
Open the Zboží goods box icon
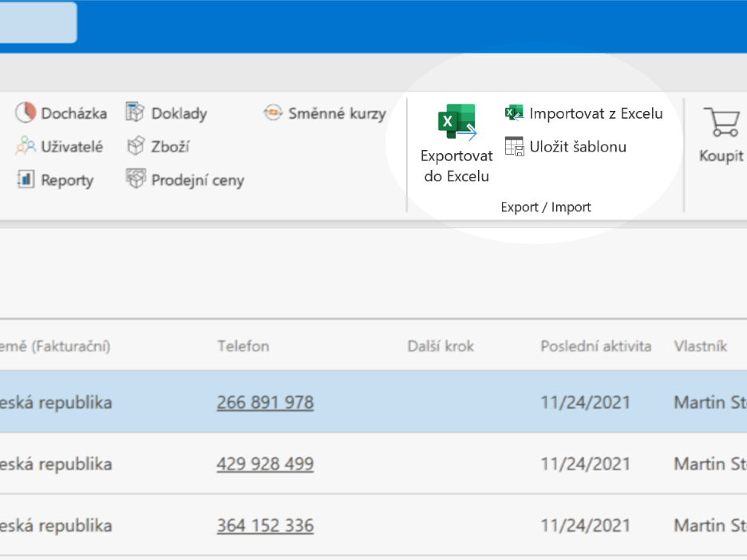click(x=136, y=146)
